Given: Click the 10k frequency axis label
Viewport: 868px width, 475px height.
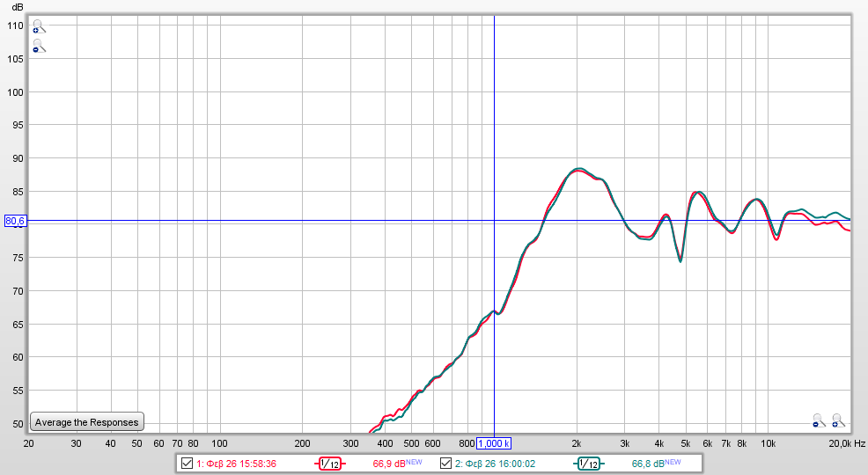Looking at the screenshot, I should 768,443.
